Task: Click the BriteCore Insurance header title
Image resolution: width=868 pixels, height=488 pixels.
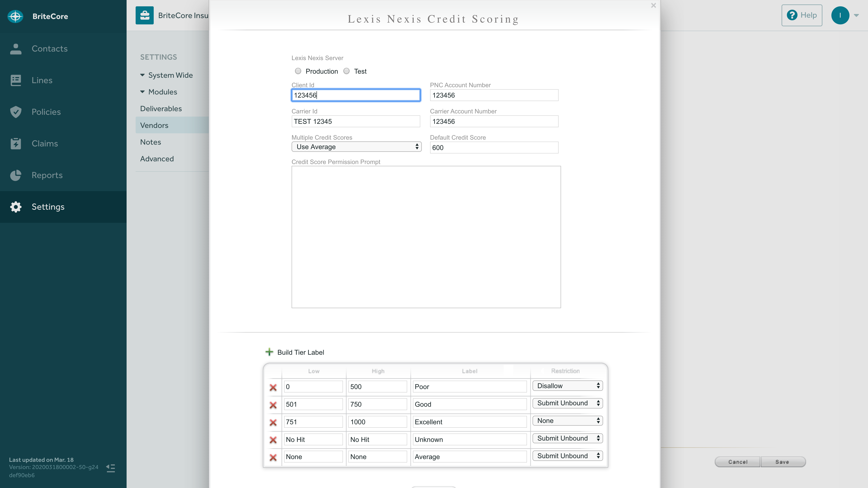Action: click(183, 15)
